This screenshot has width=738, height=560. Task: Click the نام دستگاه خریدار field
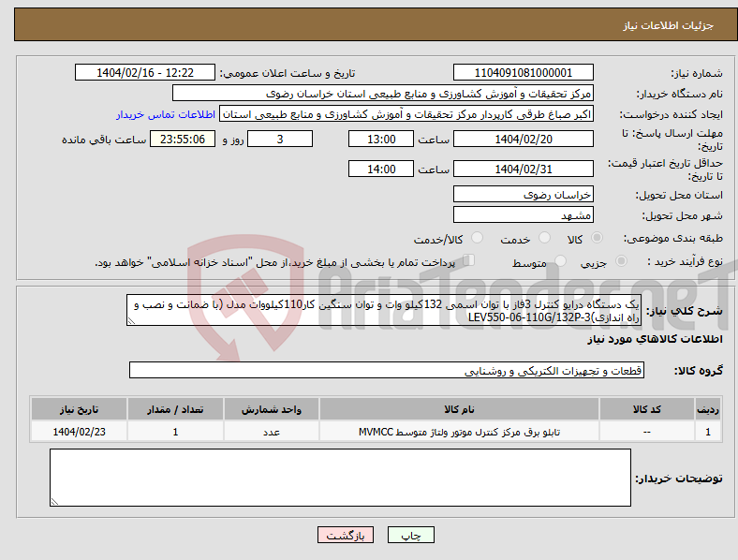[x=383, y=93]
